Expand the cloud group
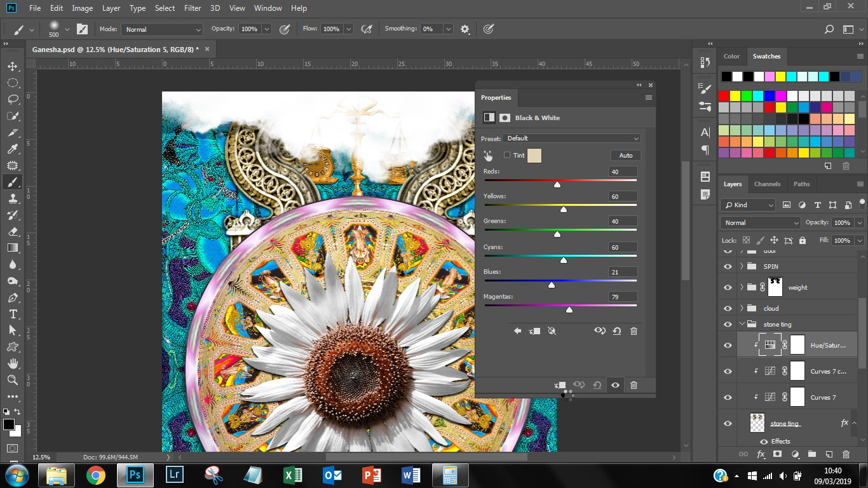Image resolution: width=868 pixels, height=488 pixels. tap(742, 308)
